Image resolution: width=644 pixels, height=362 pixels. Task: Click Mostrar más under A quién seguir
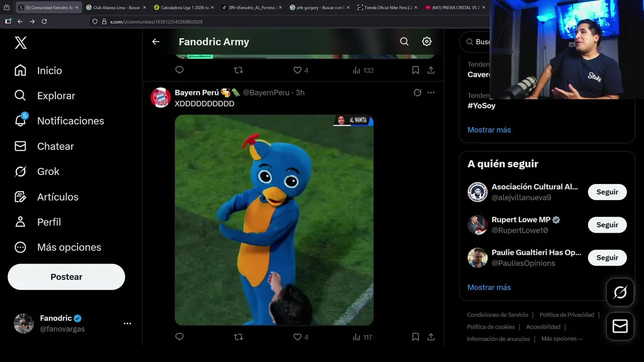[489, 287]
